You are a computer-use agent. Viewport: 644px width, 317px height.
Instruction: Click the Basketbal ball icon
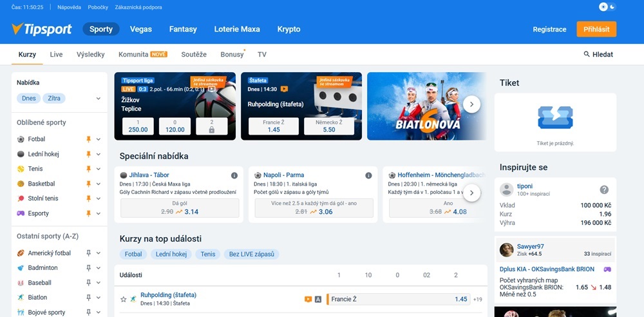pos(21,184)
